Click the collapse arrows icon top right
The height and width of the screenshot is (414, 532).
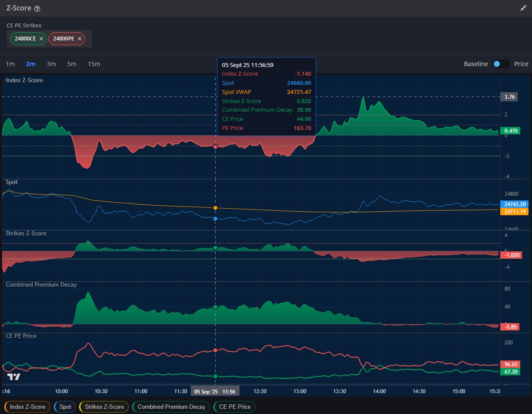pos(523,8)
